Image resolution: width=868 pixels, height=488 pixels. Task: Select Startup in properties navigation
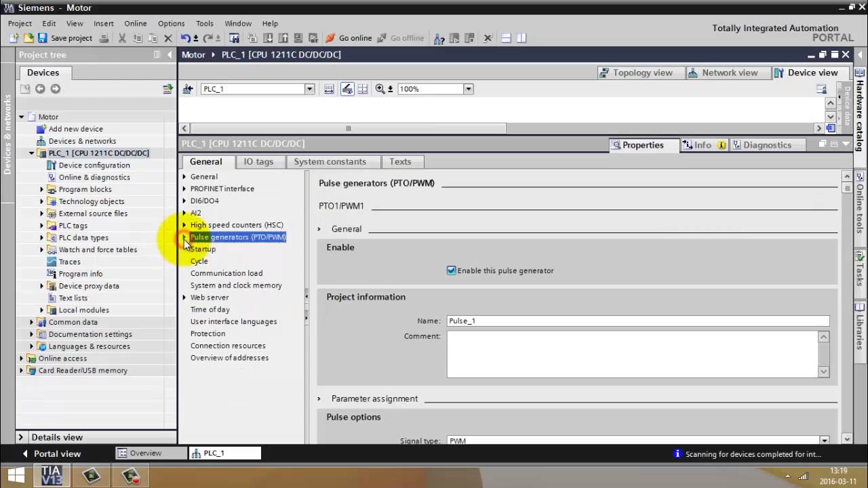[203, 249]
